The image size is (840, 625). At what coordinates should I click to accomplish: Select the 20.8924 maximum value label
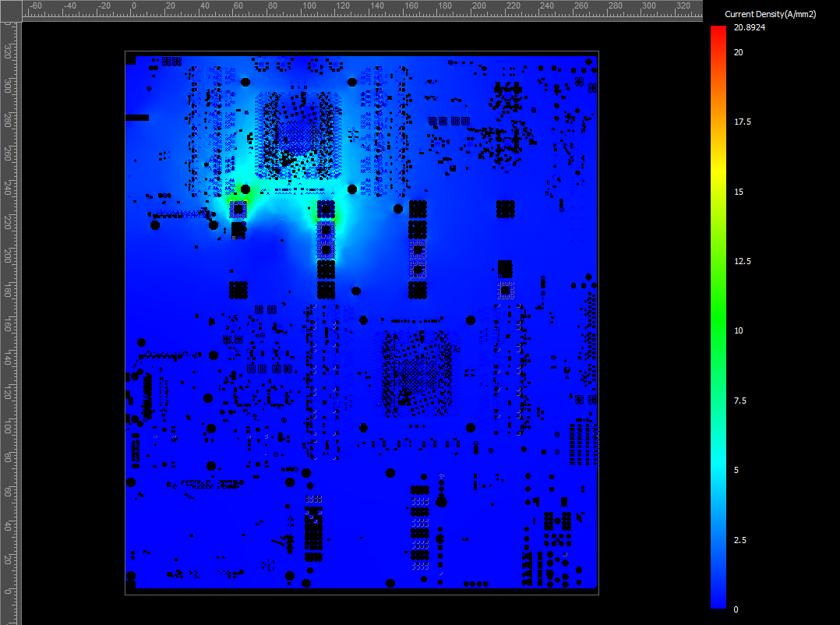pyautogui.click(x=749, y=27)
